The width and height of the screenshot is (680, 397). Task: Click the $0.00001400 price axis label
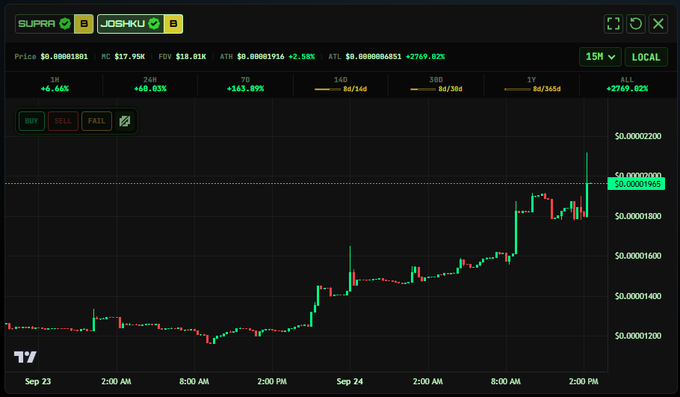coord(638,296)
